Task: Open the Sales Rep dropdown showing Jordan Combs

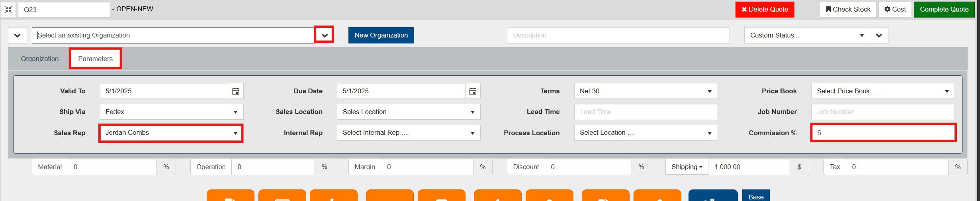Action: (171, 133)
